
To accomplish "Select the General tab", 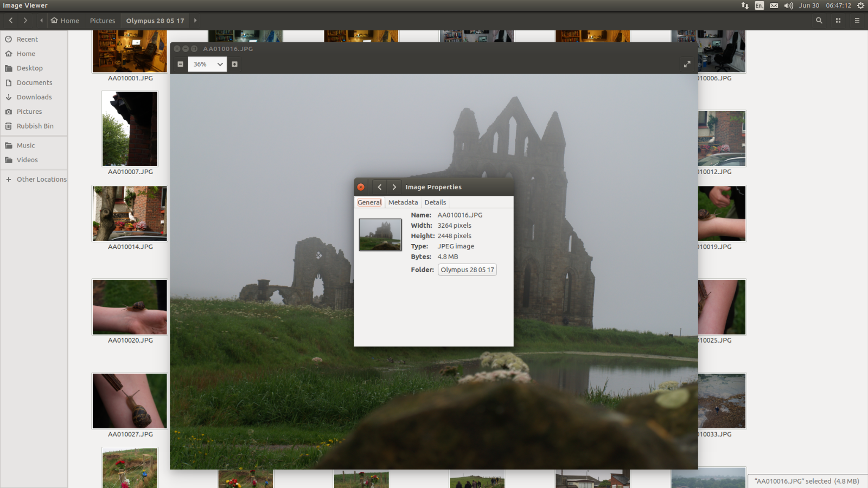I will point(369,202).
